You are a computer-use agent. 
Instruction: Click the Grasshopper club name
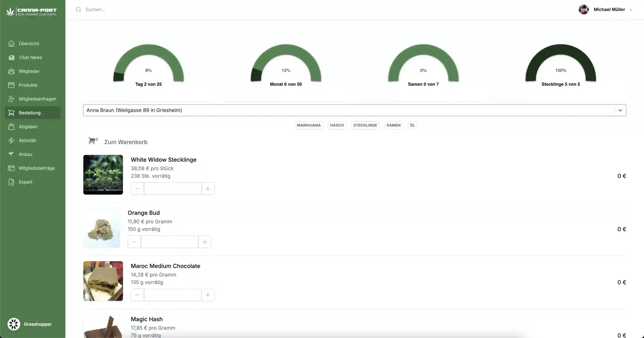pyautogui.click(x=38, y=324)
